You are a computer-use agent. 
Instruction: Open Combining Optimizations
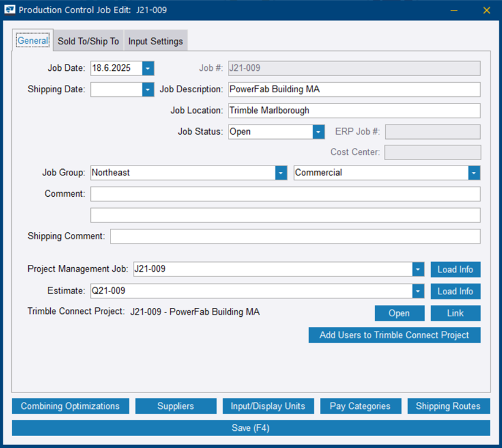point(70,406)
